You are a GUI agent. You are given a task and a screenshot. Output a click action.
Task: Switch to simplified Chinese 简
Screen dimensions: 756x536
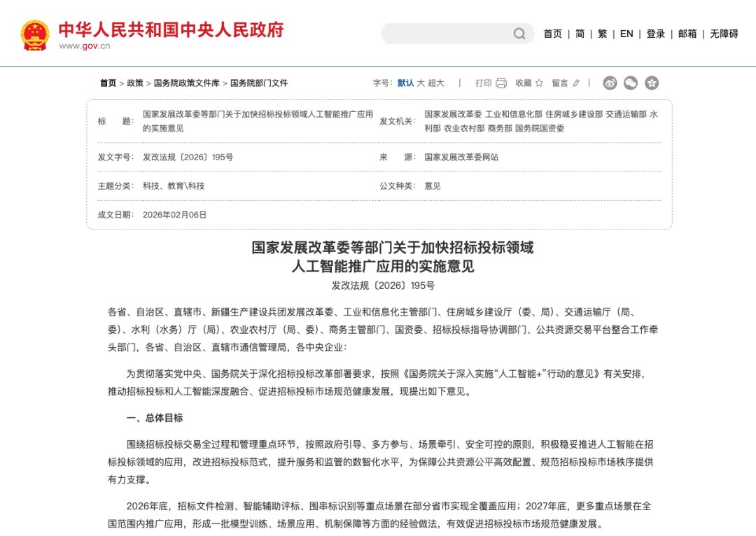tap(580, 34)
